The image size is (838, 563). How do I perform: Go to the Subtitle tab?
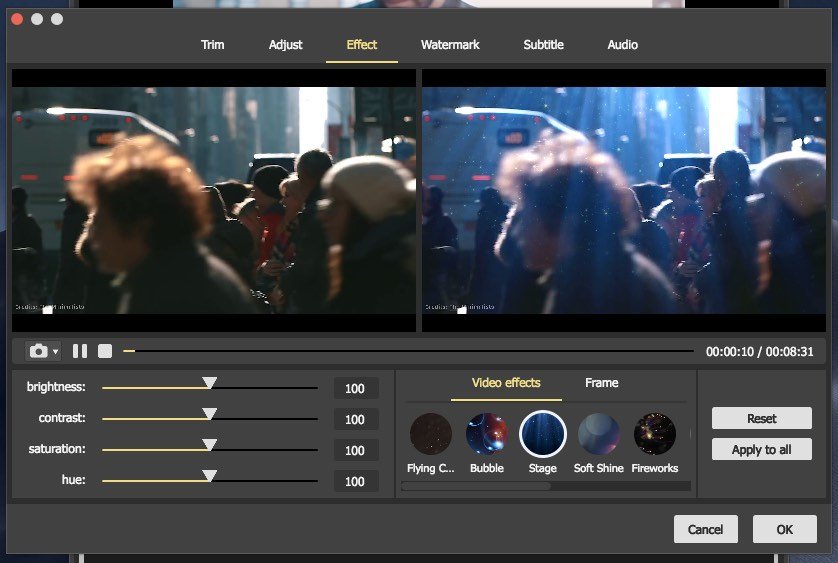[x=543, y=45]
